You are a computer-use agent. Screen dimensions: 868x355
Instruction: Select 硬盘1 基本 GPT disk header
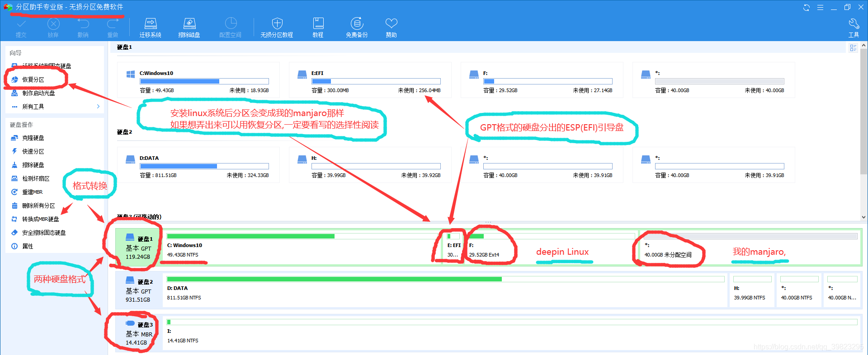coord(138,248)
